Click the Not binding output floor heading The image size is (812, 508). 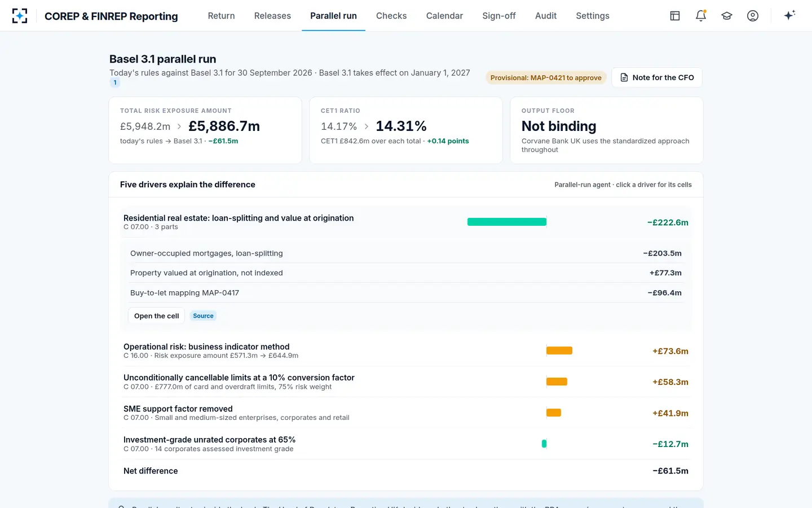coord(559,126)
